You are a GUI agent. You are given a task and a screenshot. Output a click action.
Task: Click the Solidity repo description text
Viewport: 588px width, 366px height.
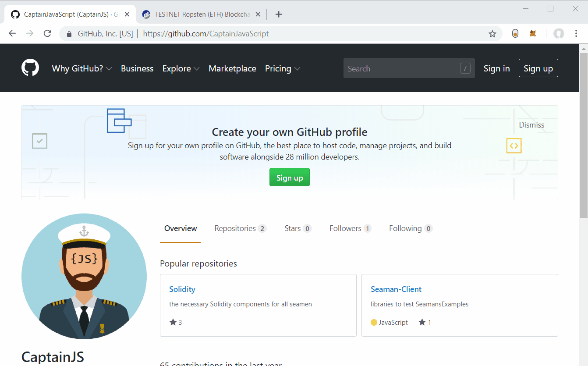coord(241,304)
